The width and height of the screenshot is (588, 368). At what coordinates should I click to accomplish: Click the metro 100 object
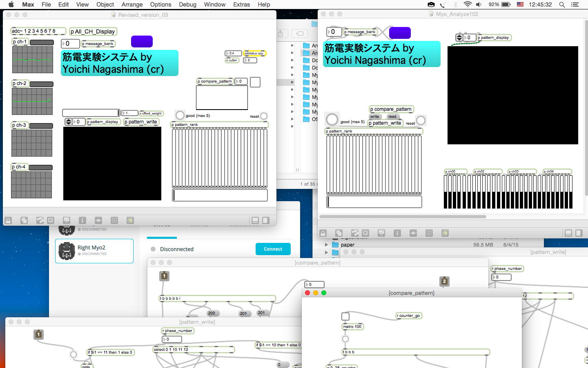tap(352, 327)
